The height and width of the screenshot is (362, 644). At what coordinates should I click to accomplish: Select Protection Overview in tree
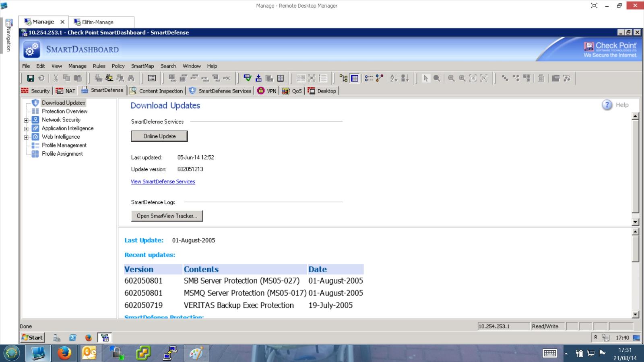(64, 111)
